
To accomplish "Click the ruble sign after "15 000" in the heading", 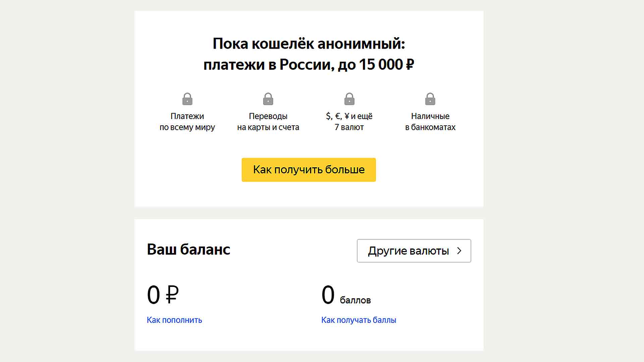I will click(410, 65).
